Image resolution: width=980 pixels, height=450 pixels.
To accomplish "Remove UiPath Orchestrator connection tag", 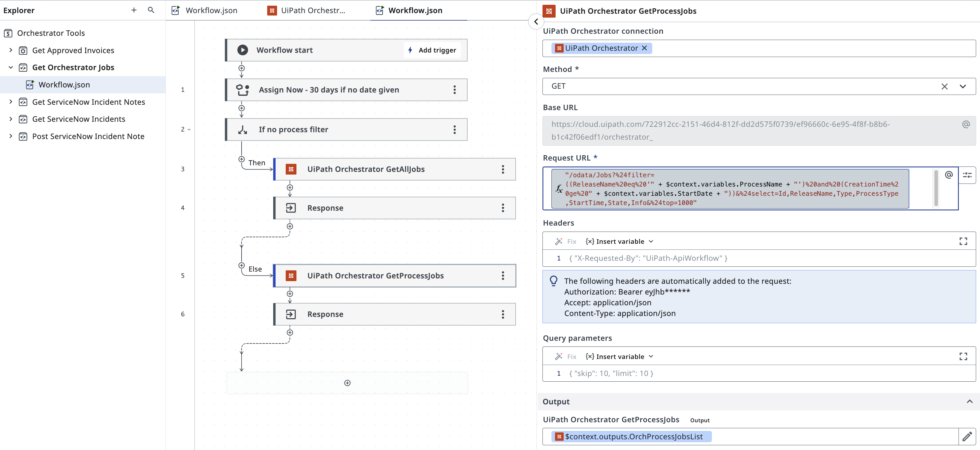I will pyautogui.click(x=644, y=48).
